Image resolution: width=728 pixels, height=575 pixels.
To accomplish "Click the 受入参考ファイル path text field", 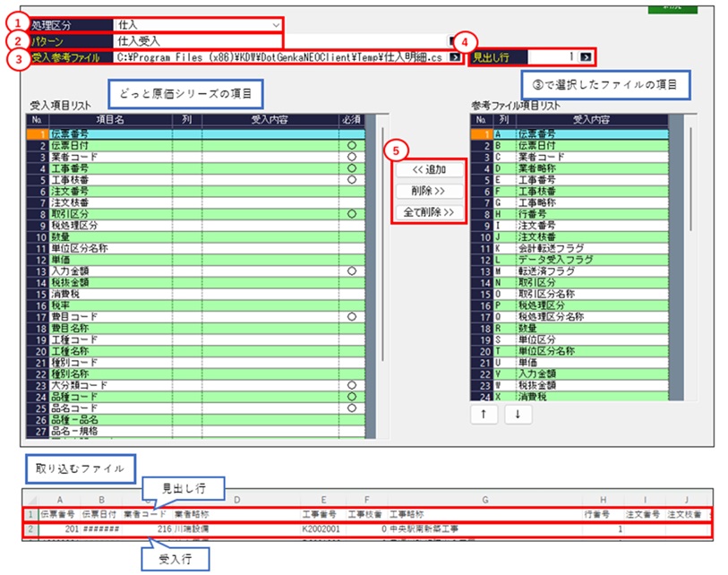I will (x=278, y=57).
